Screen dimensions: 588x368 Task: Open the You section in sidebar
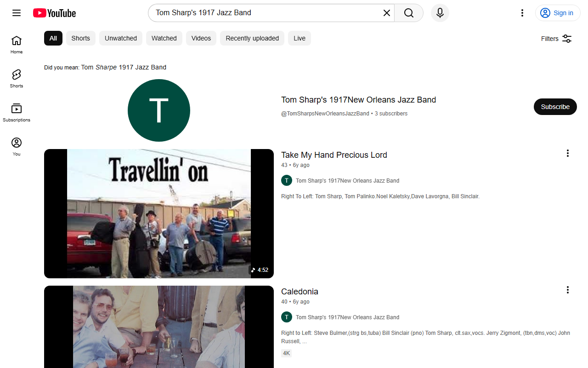17,147
